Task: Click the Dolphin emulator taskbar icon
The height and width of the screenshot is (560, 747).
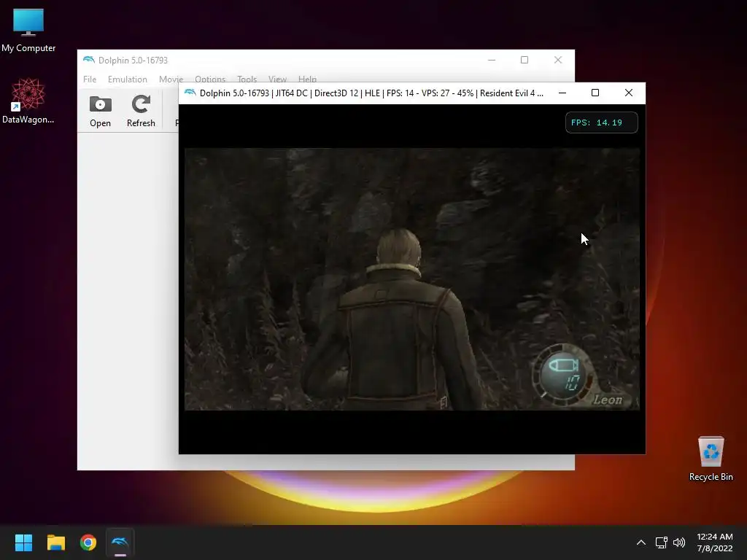Action: click(120, 542)
